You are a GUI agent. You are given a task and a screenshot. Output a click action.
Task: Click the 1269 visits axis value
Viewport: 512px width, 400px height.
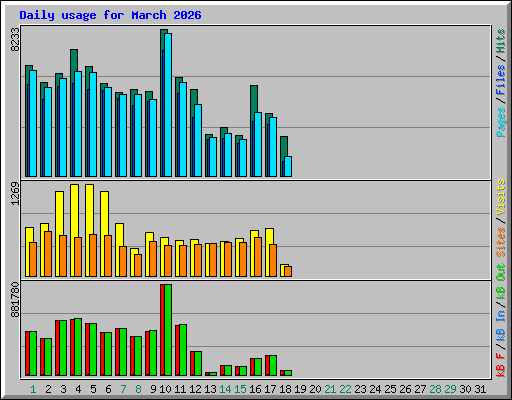[15, 194]
